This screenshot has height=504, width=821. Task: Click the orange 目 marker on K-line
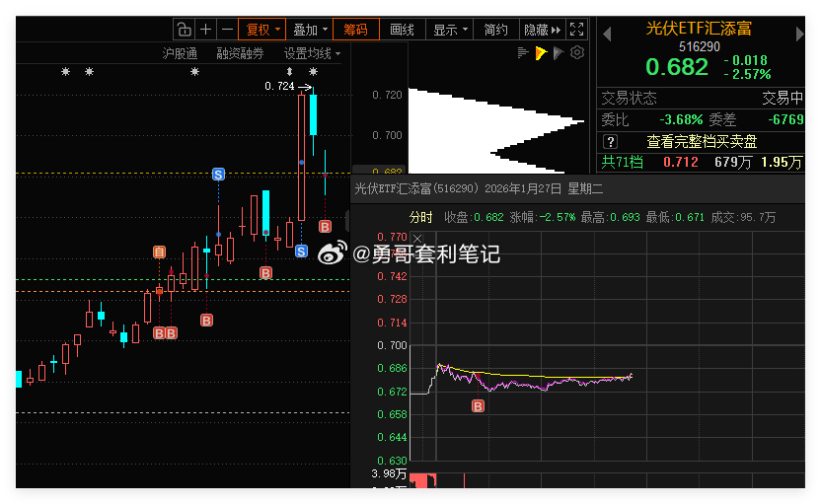(x=159, y=252)
